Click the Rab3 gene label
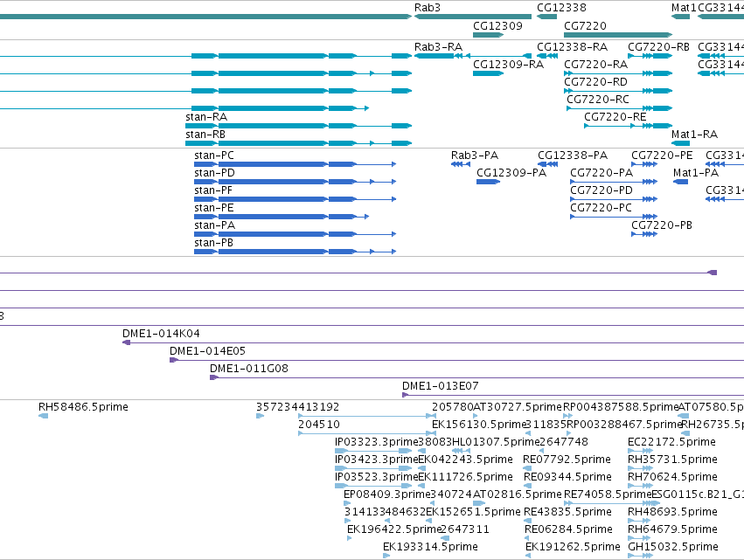744x560 pixels. click(427, 8)
